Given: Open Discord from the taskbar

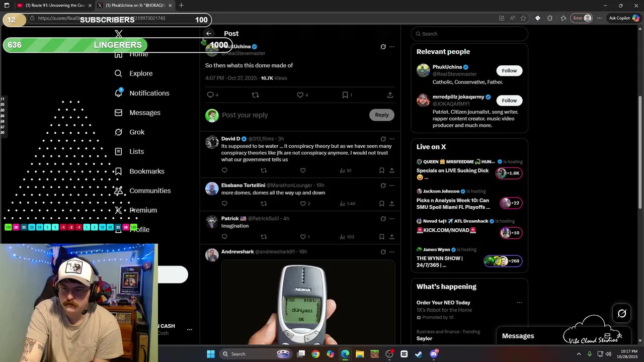Looking at the screenshot, I should coord(434,354).
